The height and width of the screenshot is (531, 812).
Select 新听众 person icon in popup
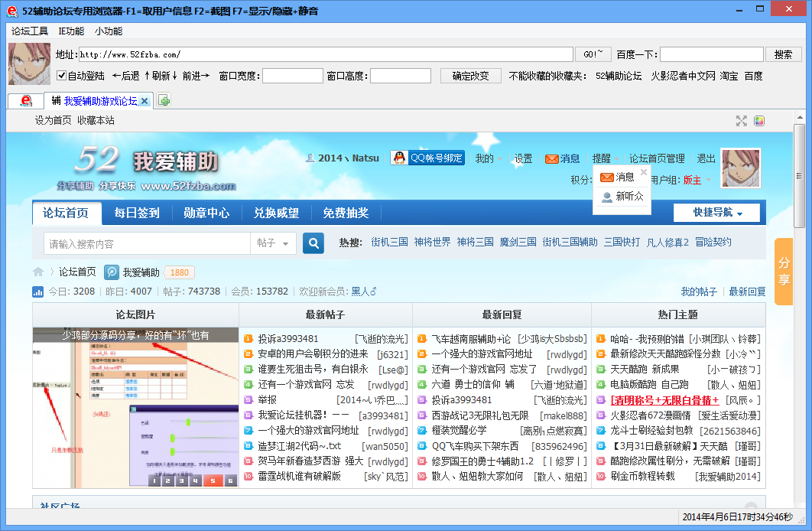click(607, 197)
